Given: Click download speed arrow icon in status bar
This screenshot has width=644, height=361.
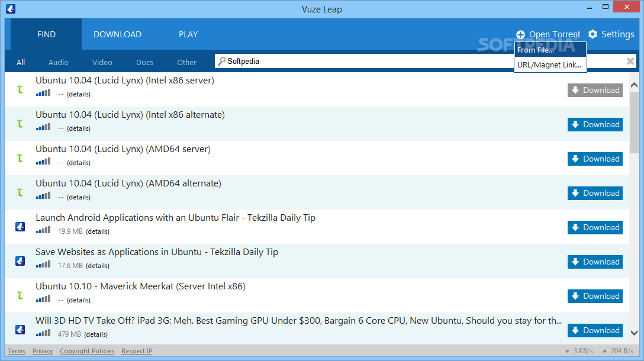Looking at the screenshot, I should (567, 351).
